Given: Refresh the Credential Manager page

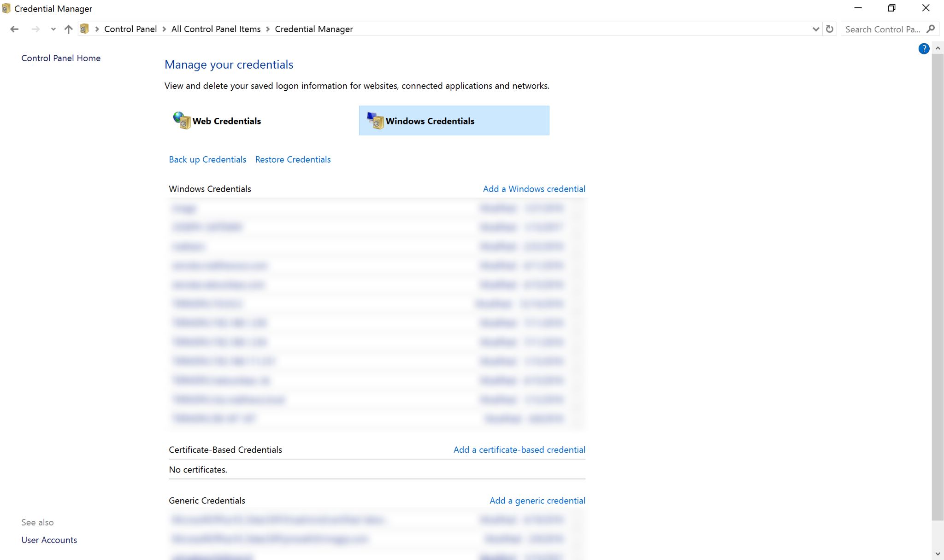Looking at the screenshot, I should pos(830,29).
